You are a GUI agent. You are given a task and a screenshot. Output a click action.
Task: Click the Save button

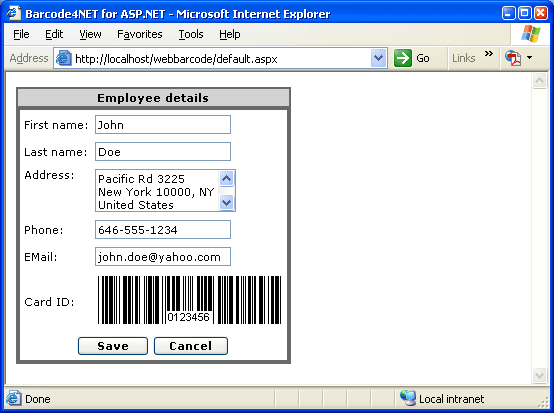coord(113,346)
